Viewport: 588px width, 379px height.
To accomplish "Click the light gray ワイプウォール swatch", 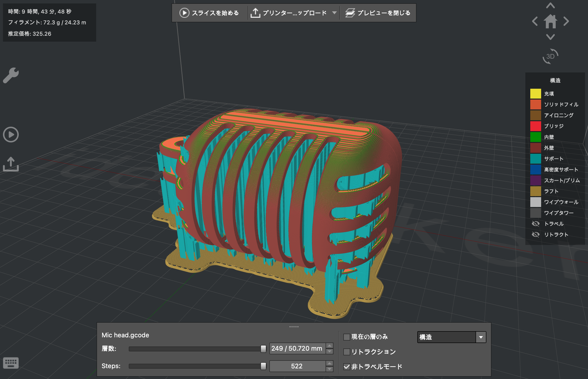I will click(x=535, y=202).
